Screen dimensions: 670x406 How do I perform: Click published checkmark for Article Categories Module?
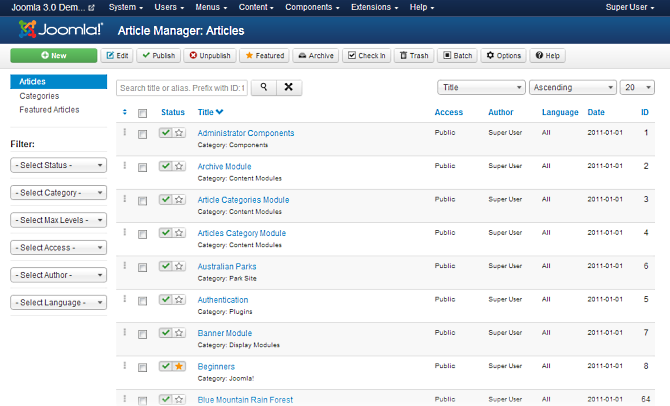click(166, 200)
